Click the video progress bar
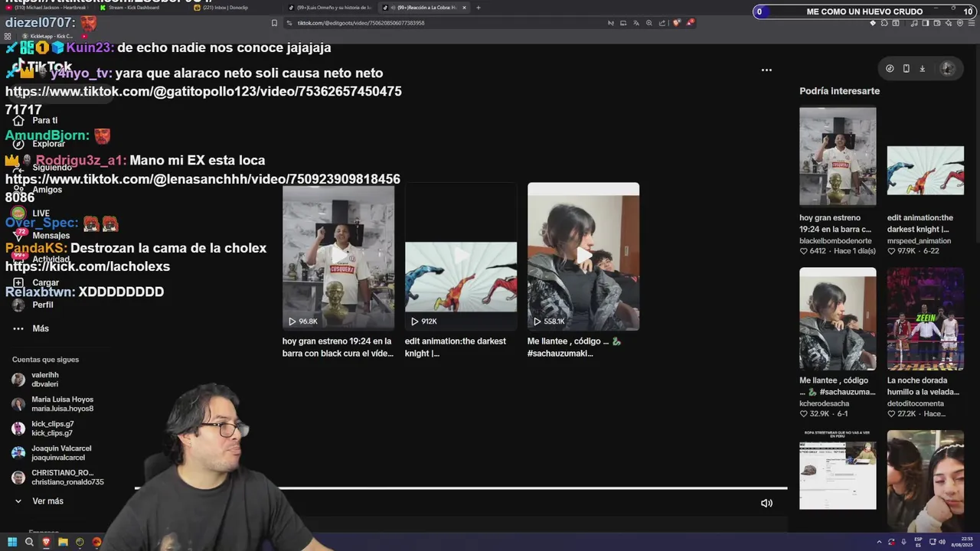The image size is (980, 551). 461,487
